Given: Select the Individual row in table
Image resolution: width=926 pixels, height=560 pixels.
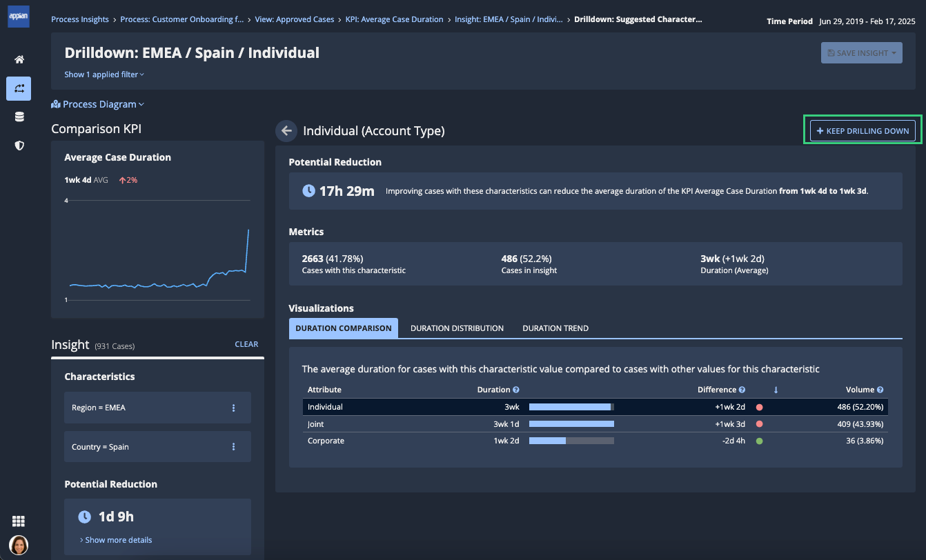Looking at the screenshot, I should pos(595,407).
